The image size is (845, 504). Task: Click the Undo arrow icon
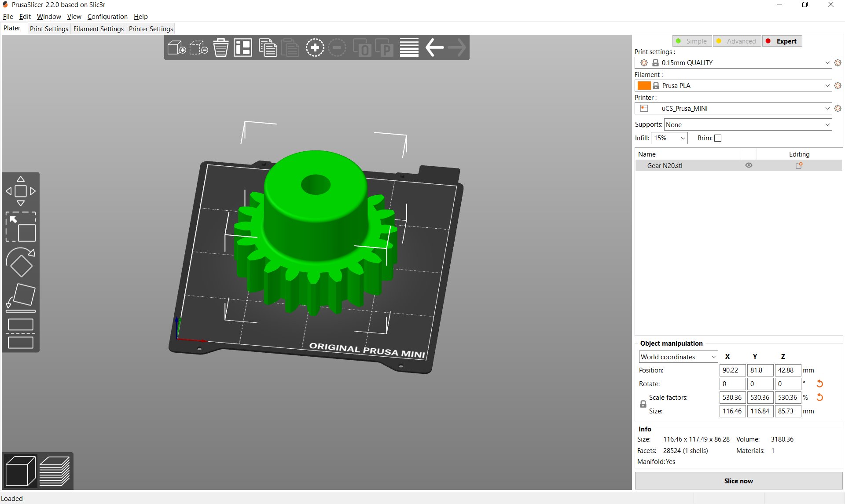point(434,47)
